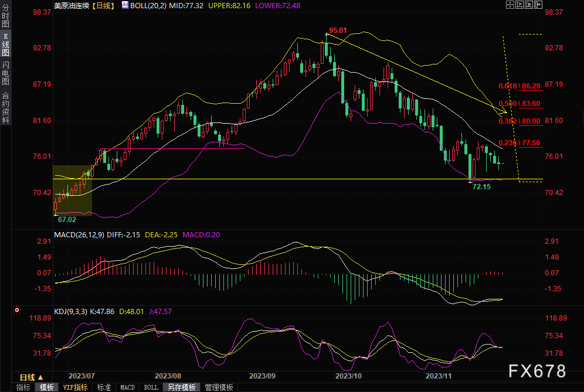Screen dimensions: 584x392
Task: Click the shift-chart-left axis icon
Action: point(520,5)
